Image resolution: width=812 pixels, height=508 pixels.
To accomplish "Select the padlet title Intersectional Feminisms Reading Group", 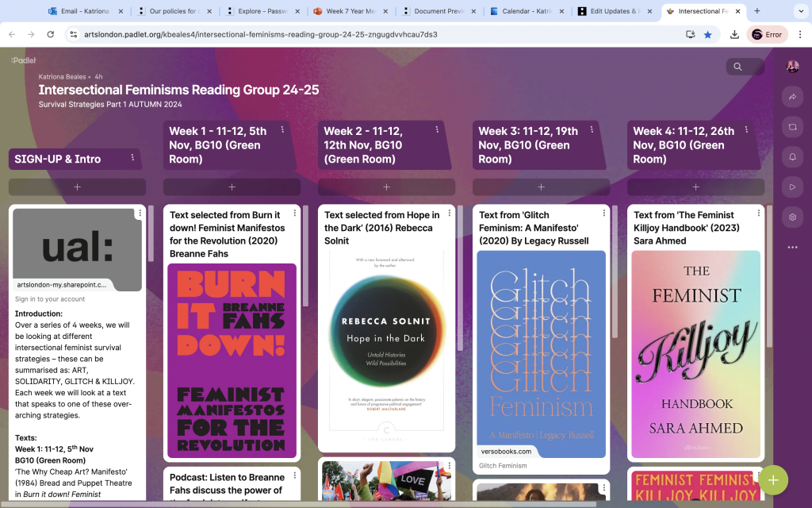I will coord(178,90).
